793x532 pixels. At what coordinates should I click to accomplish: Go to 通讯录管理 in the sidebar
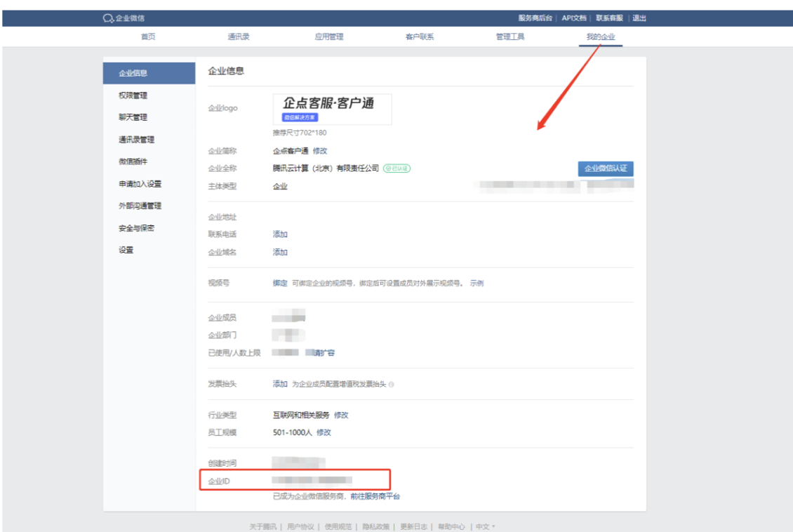[137, 140]
